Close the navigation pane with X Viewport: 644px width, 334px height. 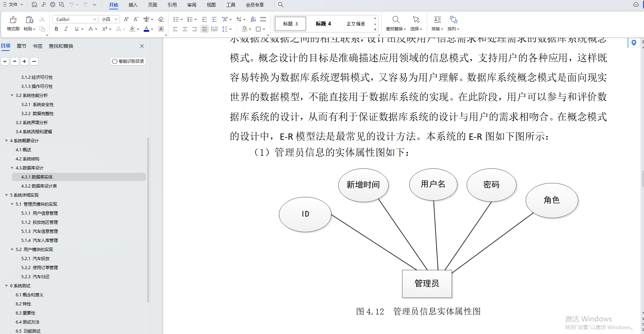pos(142,46)
